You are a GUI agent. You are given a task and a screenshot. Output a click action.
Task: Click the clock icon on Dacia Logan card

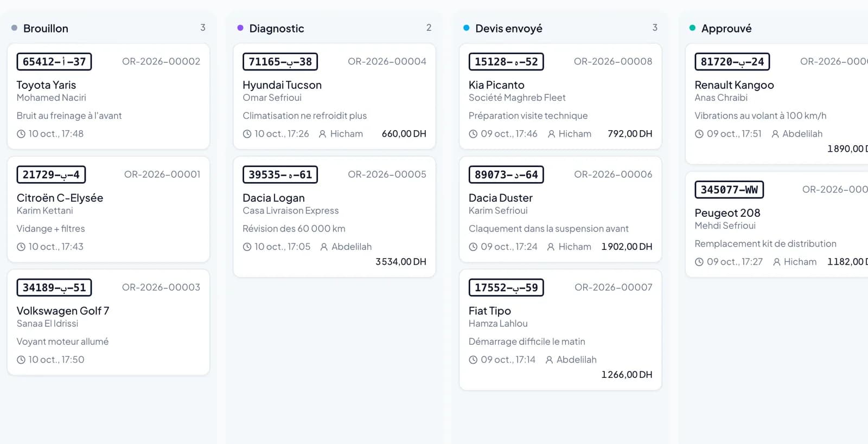point(247,247)
